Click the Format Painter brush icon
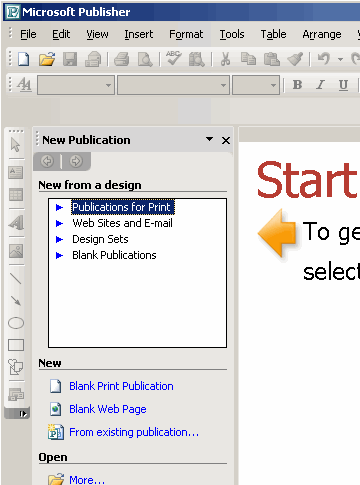Viewport: 360px width, 485px height. 295,59
